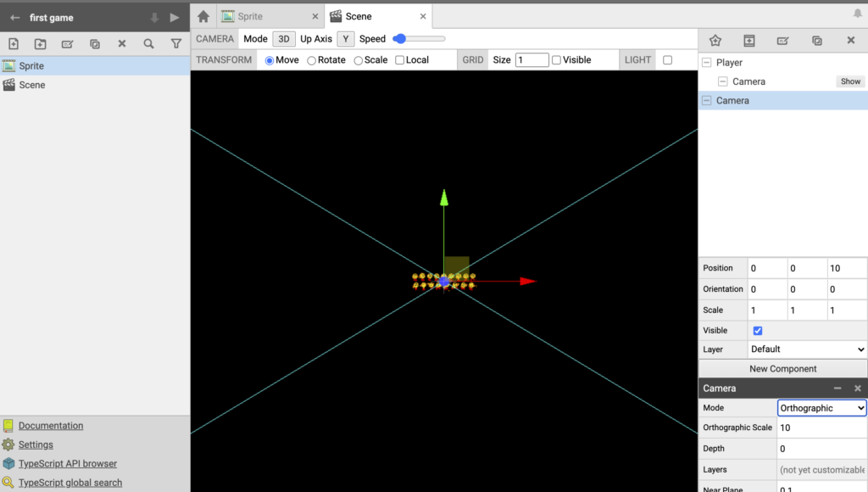
Task: Click the Scale X field
Action: (x=768, y=310)
